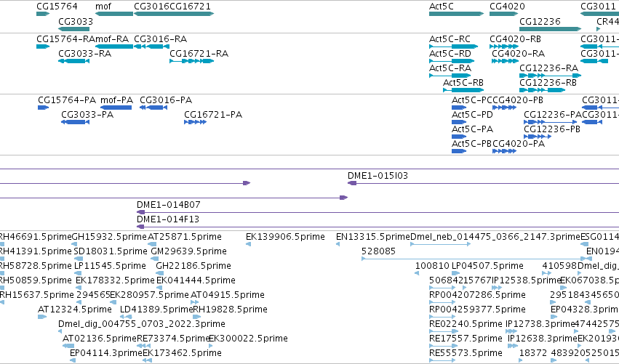Select the EK173462.5prime EST label
This screenshot has height=364, width=619.
pyautogui.click(x=182, y=352)
